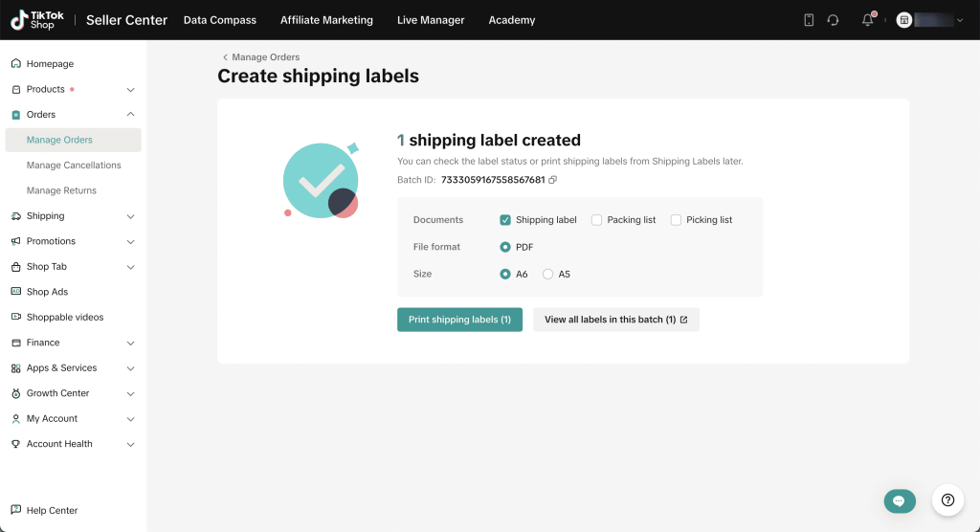Click the help question mark icon

947,499
